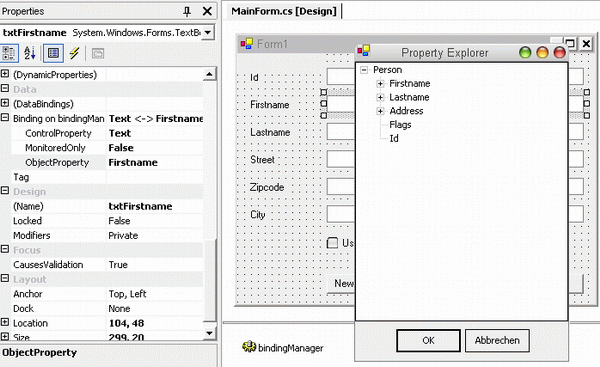Expand the (DataBindings) node
Viewport: 600px width, 367px height.
click(x=5, y=103)
